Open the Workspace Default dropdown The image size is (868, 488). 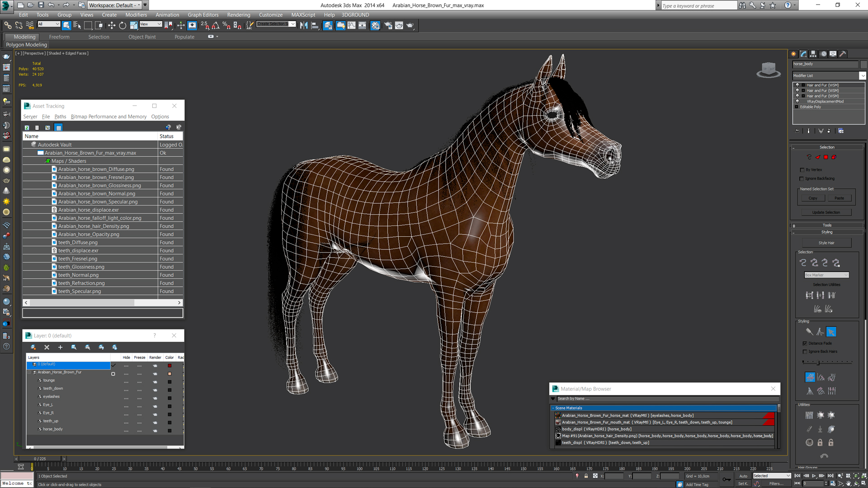click(114, 5)
